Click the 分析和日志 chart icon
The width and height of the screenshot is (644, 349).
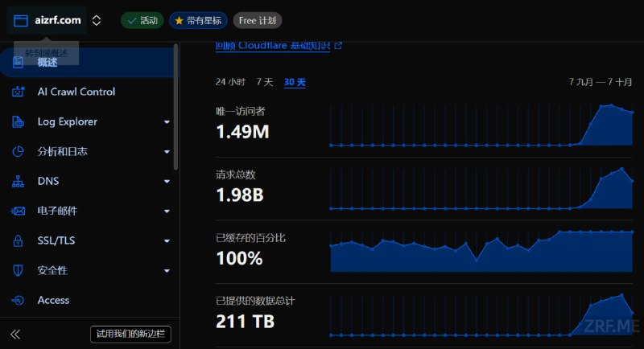18,151
